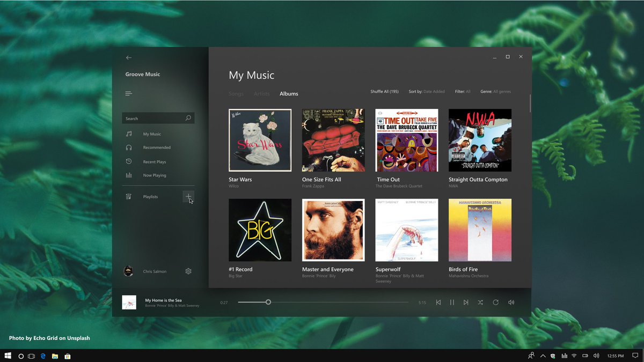Click the artist name Wilco
This screenshot has width=644, height=362.
(x=233, y=186)
